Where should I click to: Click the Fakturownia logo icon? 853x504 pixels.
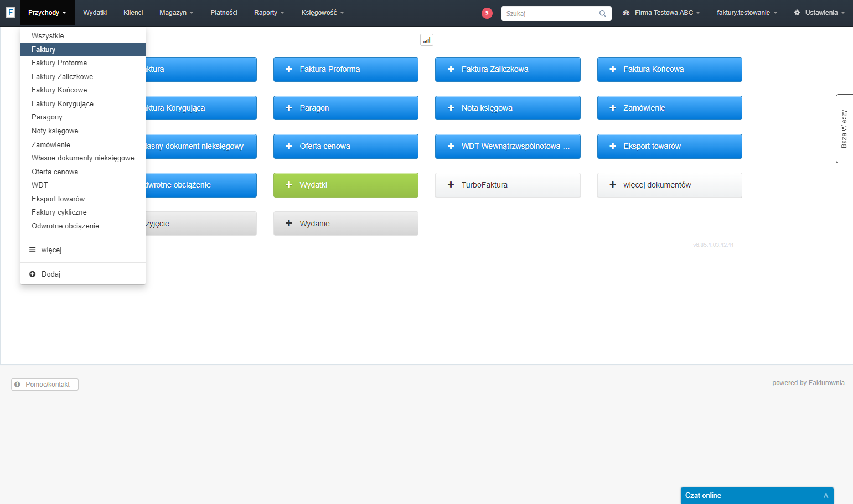(x=10, y=12)
